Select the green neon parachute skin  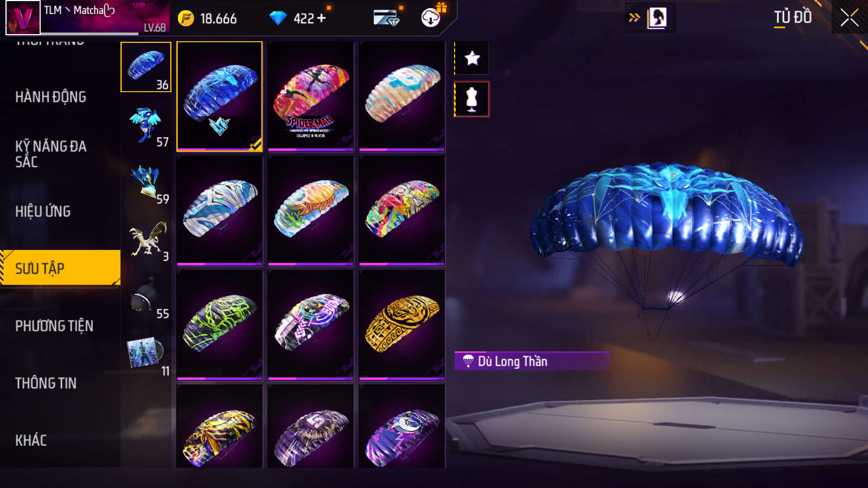pyautogui.click(x=220, y=325)
